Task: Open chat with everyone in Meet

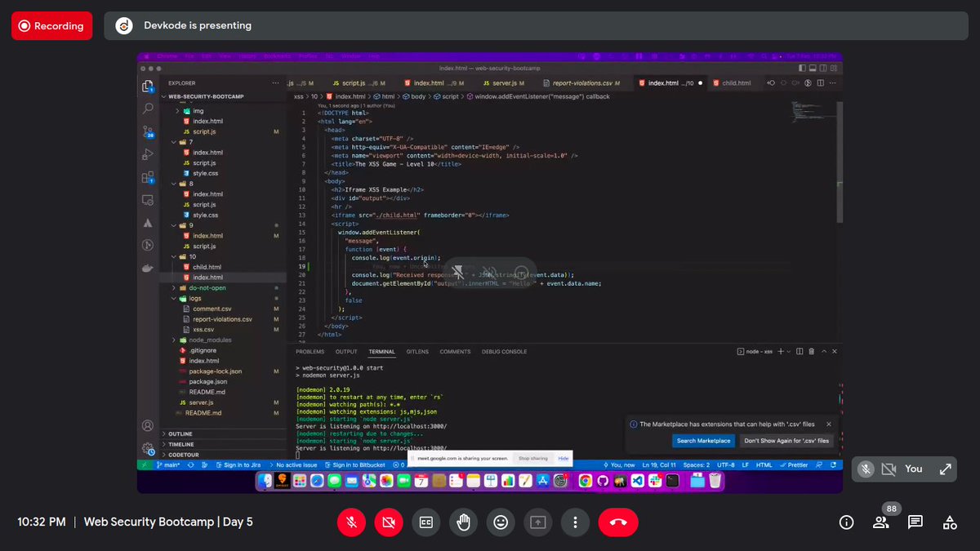Action: click(915, 522)
